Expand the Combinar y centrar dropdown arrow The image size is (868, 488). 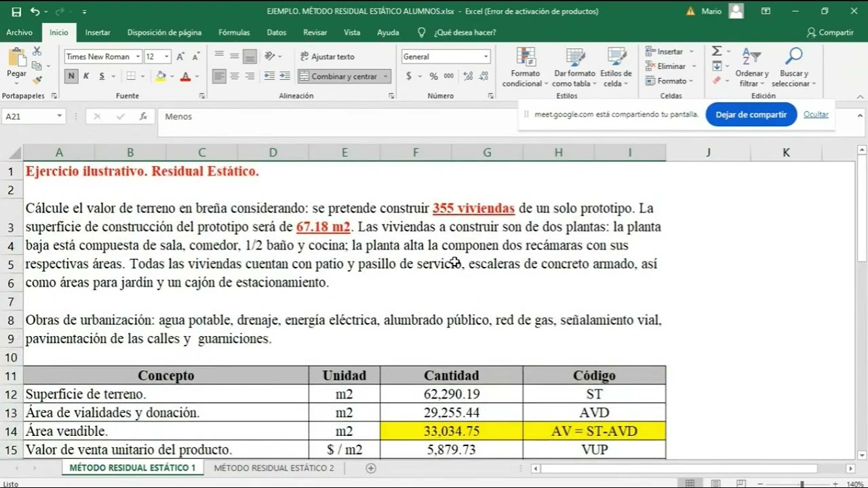click(386, 77)
